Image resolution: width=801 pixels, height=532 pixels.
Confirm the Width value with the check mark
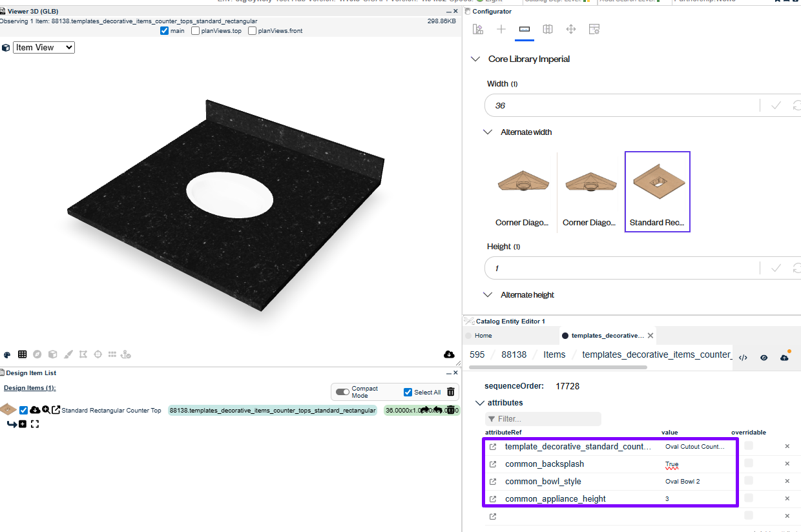[x=776, y=105]
